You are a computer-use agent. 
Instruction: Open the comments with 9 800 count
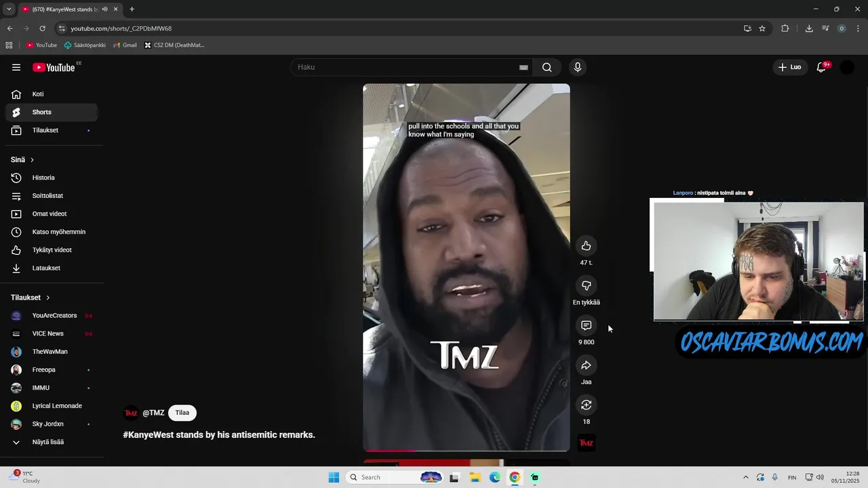pyautogui.click(x=587, y=325)
